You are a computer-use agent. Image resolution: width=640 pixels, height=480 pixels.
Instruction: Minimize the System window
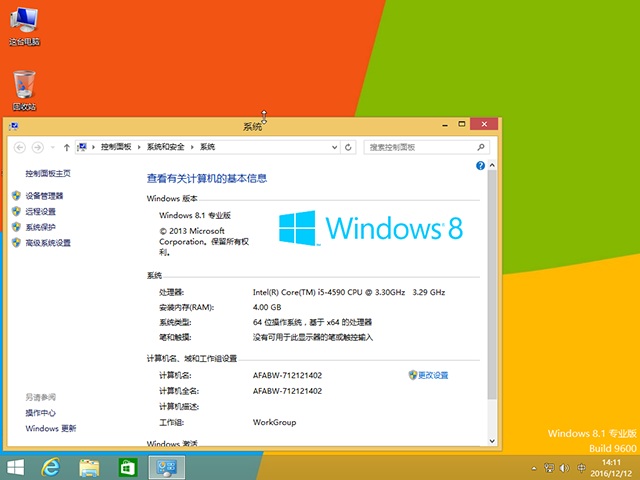coord(445,124)
